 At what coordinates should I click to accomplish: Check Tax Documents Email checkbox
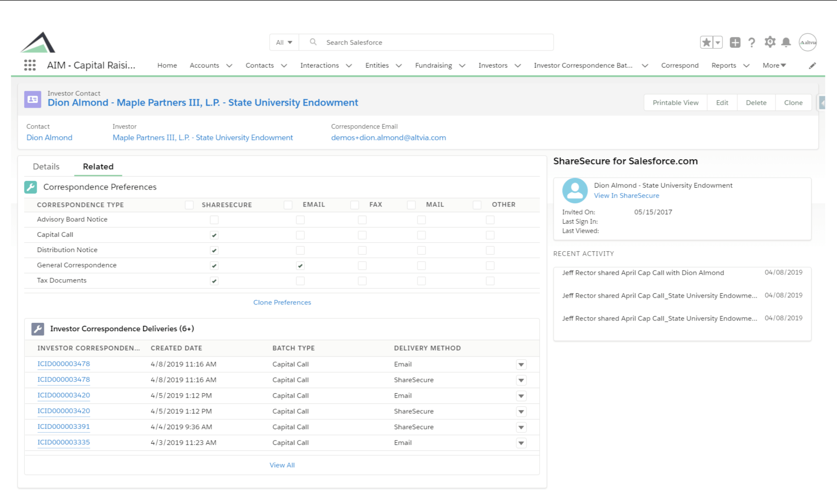point(300,281)
